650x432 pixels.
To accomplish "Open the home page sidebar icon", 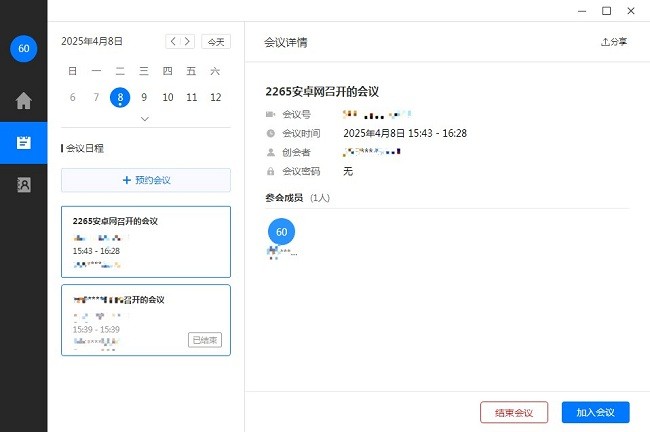I will (23, 100).
